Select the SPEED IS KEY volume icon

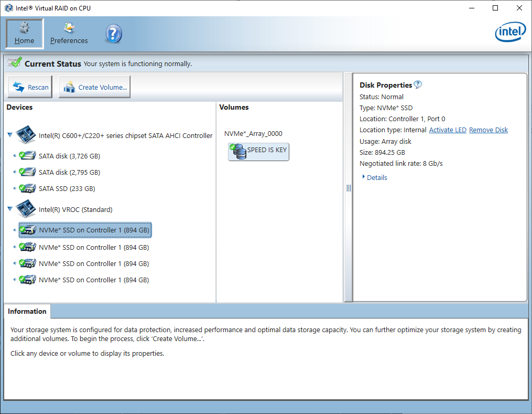239,152
